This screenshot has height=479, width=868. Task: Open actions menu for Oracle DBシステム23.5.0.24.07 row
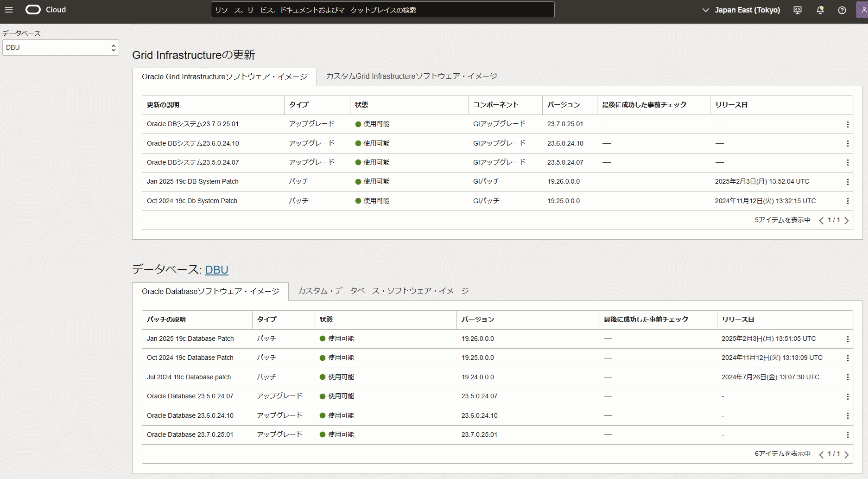click(x=848, y=163)
